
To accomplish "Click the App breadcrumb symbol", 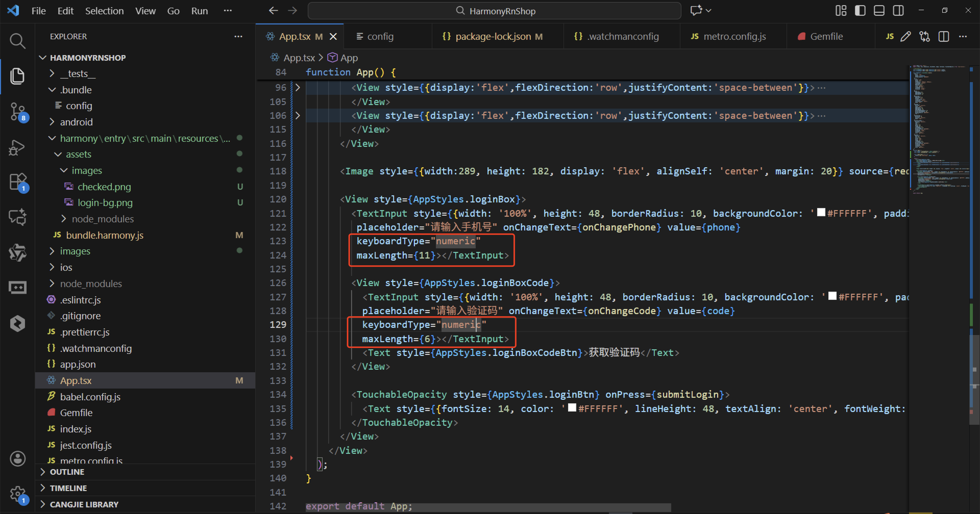I will 348,58.
